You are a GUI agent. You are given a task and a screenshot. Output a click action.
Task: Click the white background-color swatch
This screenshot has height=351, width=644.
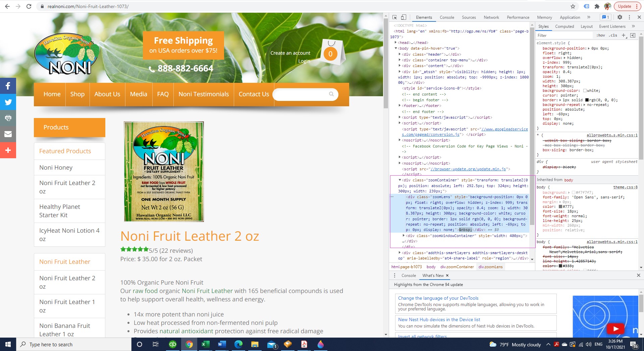click(x=585, y=91)
